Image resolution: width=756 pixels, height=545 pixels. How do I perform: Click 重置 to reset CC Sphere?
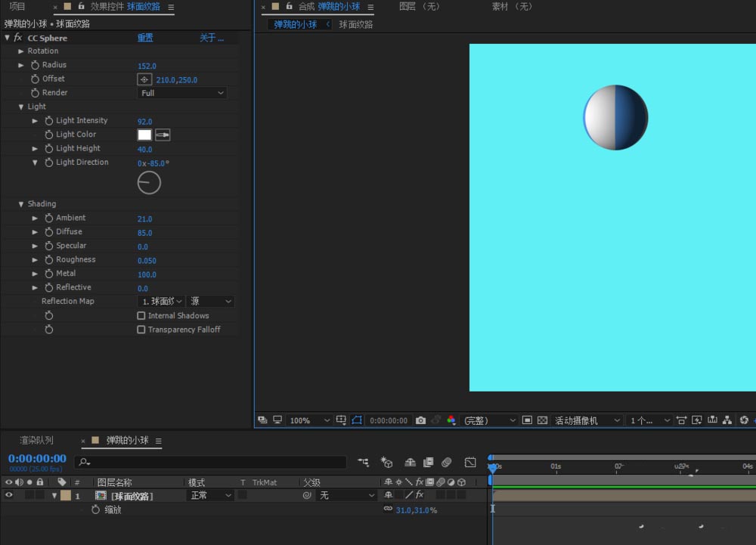pyautogui.click(x=145, y=38)
